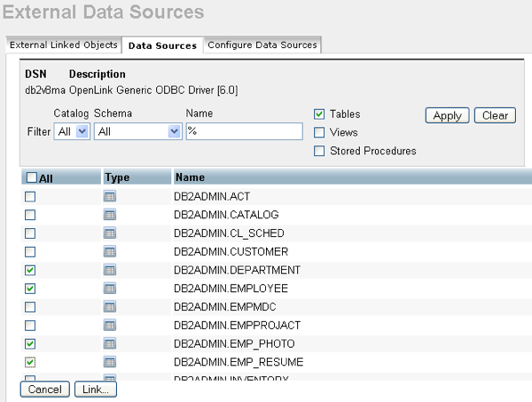This screenshot has height=402, width=532.
Task: Click table icon beside DB2ADMIN.EMPLOYEE
Action: pyautogui.click(x=110, y=288)
